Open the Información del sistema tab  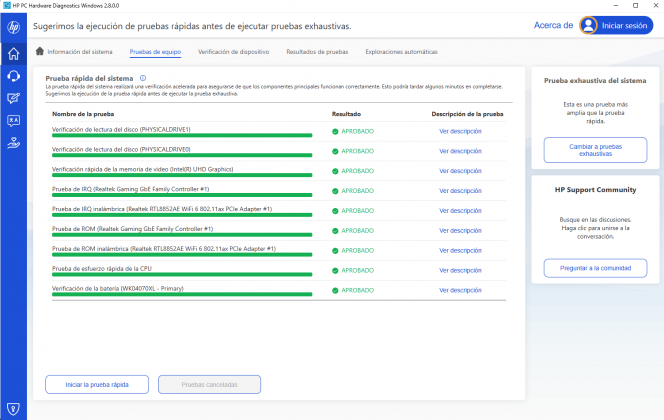[x=80, y=52]
